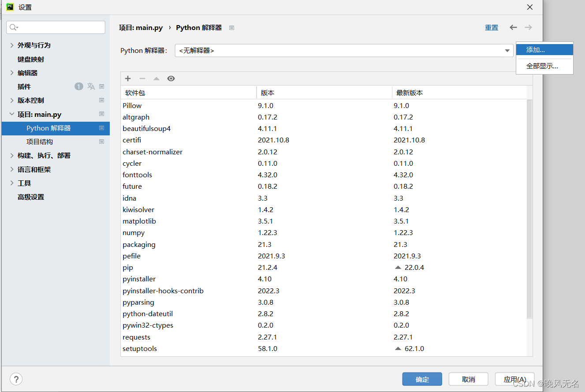585x392 pixels.
Task: Click the help question mark icon
Action: point(16,379)
